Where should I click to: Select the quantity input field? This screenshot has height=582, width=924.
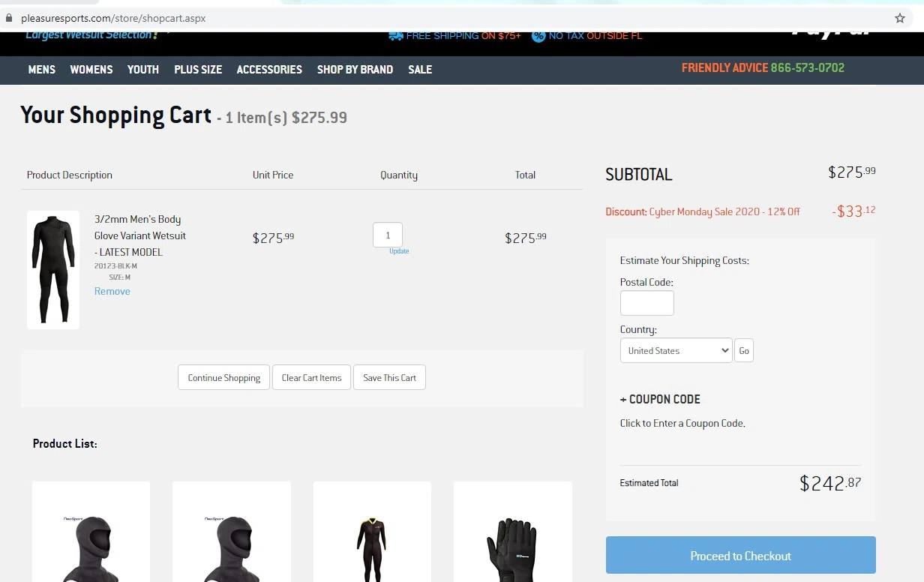click(388, 235)
